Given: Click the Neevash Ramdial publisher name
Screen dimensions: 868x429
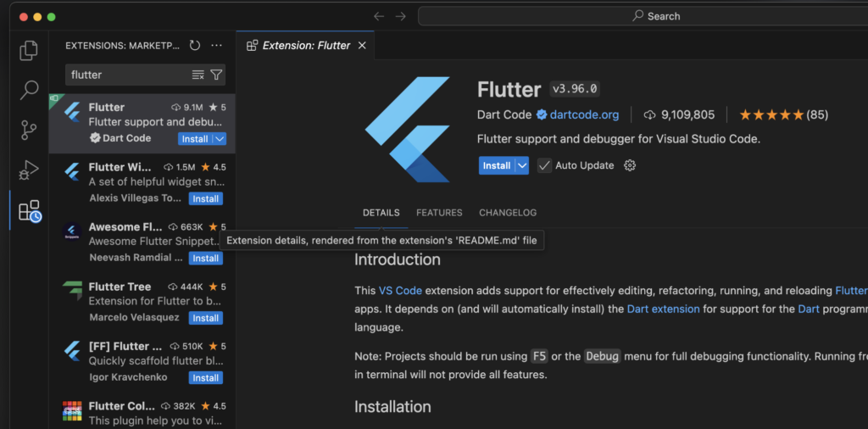Looking at the screenshot, I should click(x=136, y=258).
